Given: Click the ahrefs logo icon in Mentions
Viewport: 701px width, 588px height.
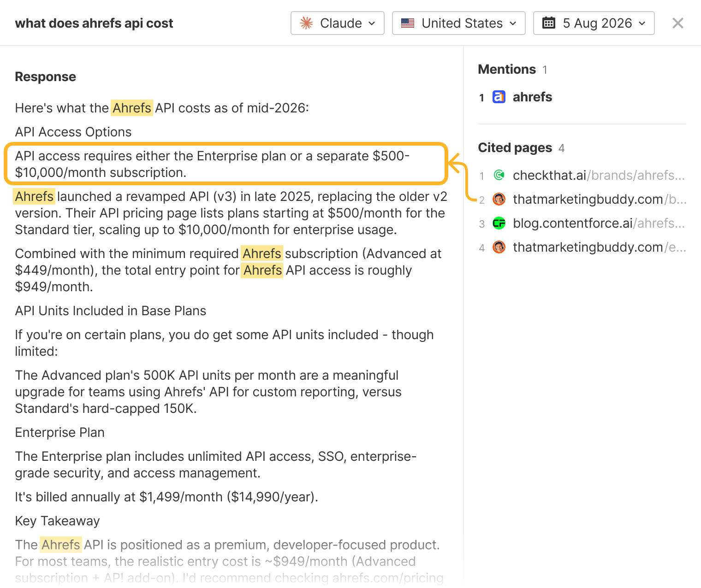Looking at the screenshot, I should pos(499,97).
